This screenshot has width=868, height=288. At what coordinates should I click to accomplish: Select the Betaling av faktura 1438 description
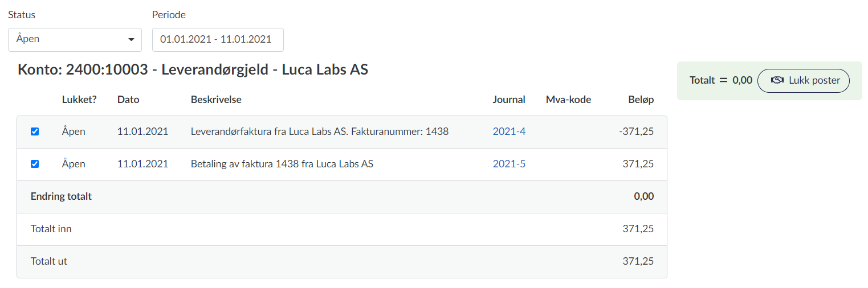(x=282, y=164)
